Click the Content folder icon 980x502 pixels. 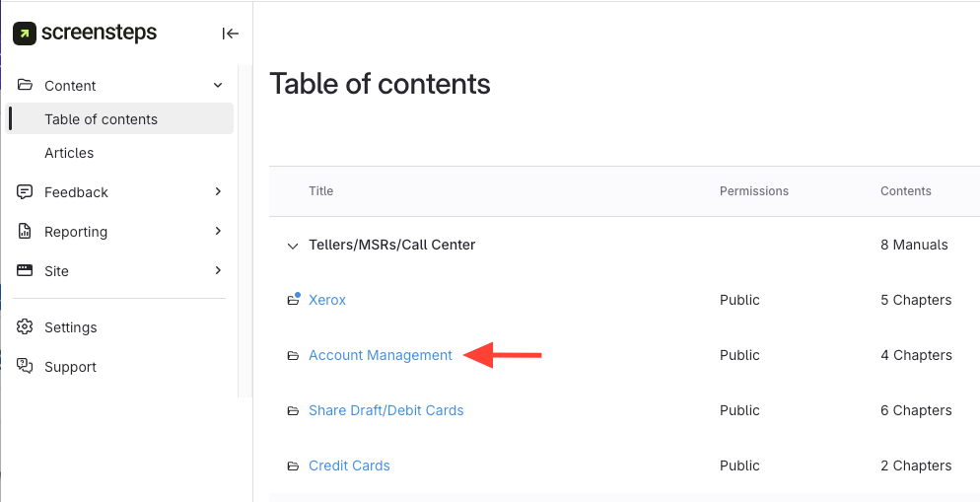pyautogui.click(x=26, y=86)
